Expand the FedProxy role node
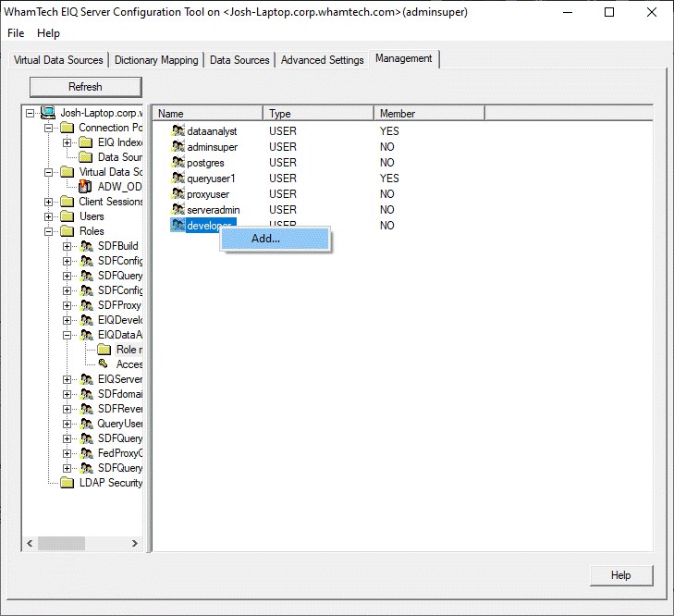The width and height of the screenshot is (674, 616). 67,453
